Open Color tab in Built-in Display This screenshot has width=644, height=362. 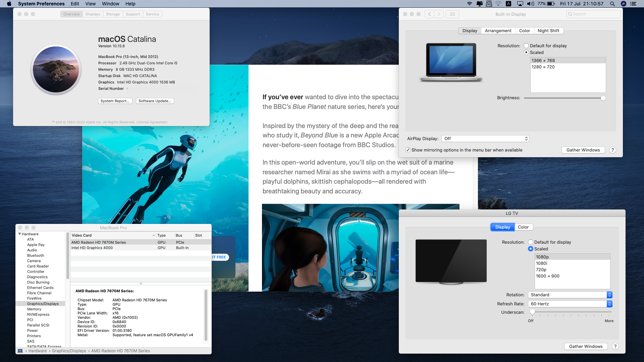pyautogui.click(x=525, y=31)
